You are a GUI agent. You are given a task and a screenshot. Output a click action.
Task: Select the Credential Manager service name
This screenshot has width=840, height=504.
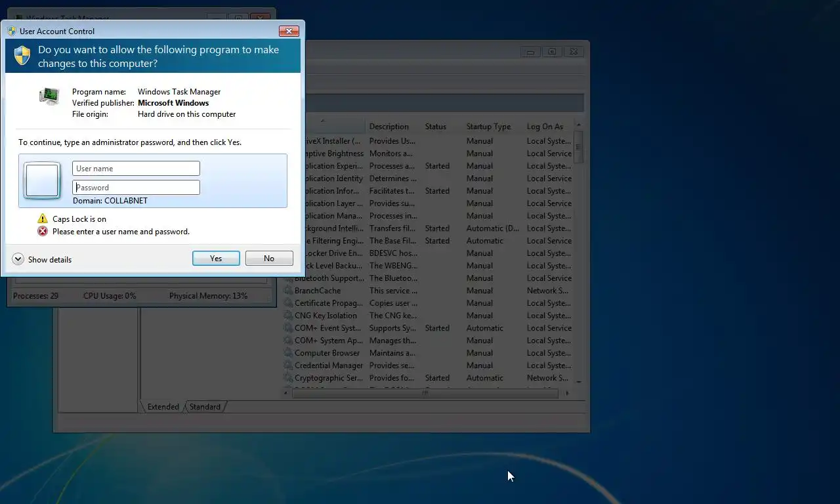tap(329, 366)
